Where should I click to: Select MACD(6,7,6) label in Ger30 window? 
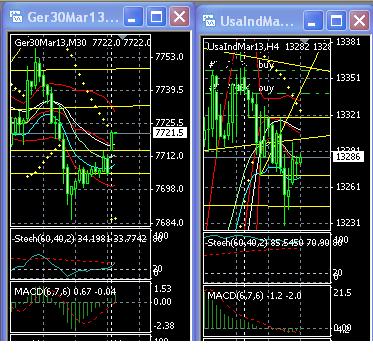[42, 291]
